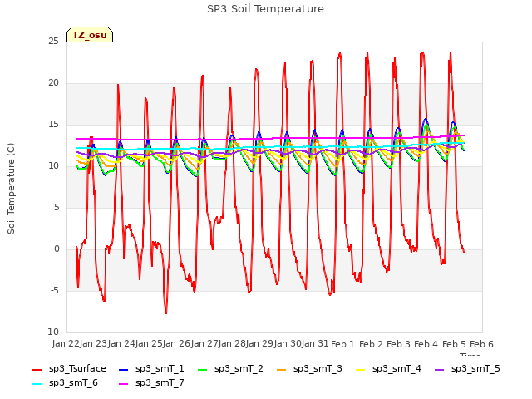
Task: Toggle sp3_smT_4 legend entry
Action: coord(388,369)
